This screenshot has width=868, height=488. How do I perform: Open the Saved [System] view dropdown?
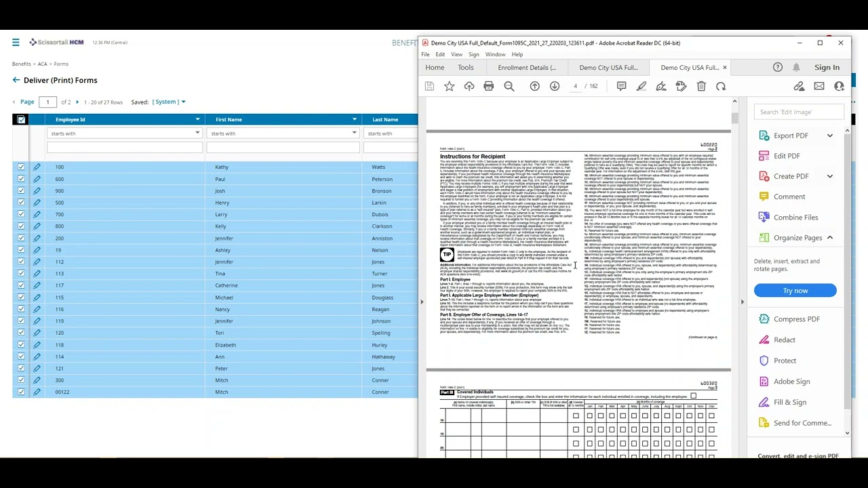[x=169, y=102]
